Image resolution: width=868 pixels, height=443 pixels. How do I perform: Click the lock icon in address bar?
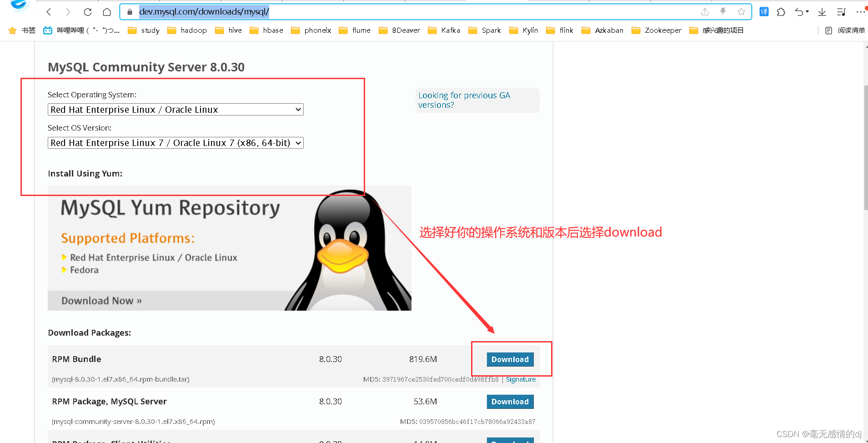[130, 12]
